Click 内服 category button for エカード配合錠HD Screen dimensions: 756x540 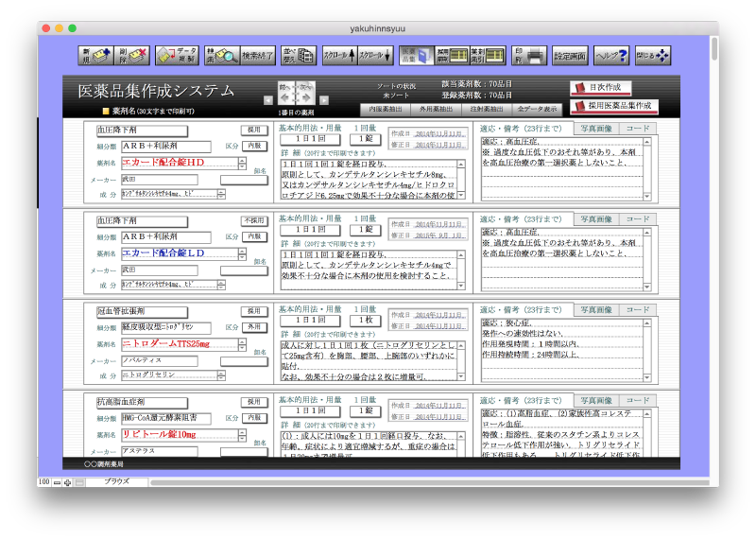pyautogui.click(x=254, y=146)
